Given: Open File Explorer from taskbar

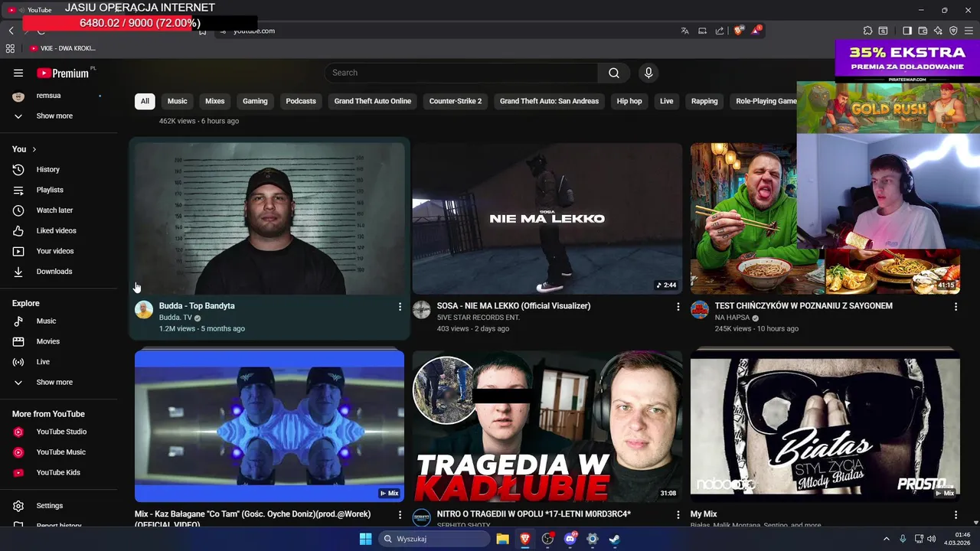Looking at the screenshot, I should pos(502,539).
